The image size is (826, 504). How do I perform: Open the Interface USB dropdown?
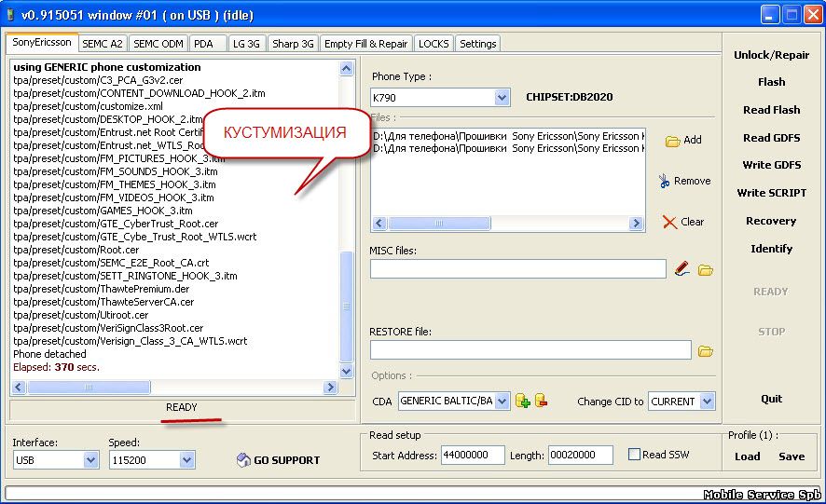tap(90, 460)
